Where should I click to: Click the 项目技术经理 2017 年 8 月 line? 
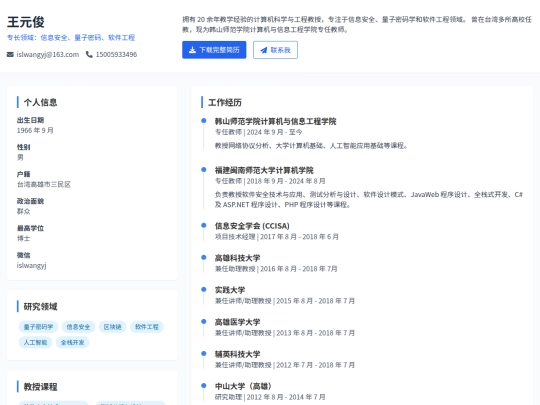point(277,237)
